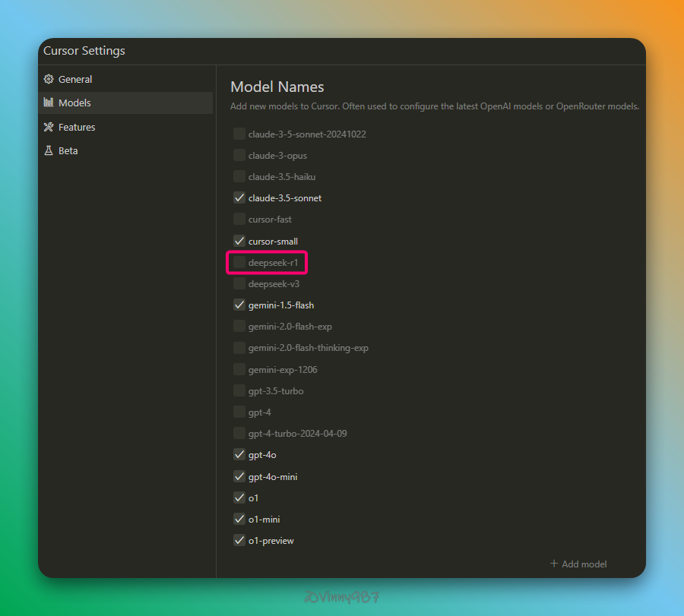
Task: Deselect the o1-preview checkbox
Action: 239,541
